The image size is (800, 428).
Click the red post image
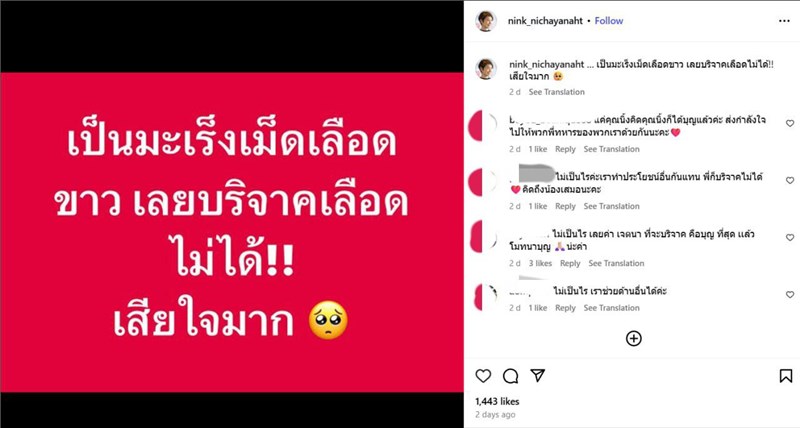232,232
